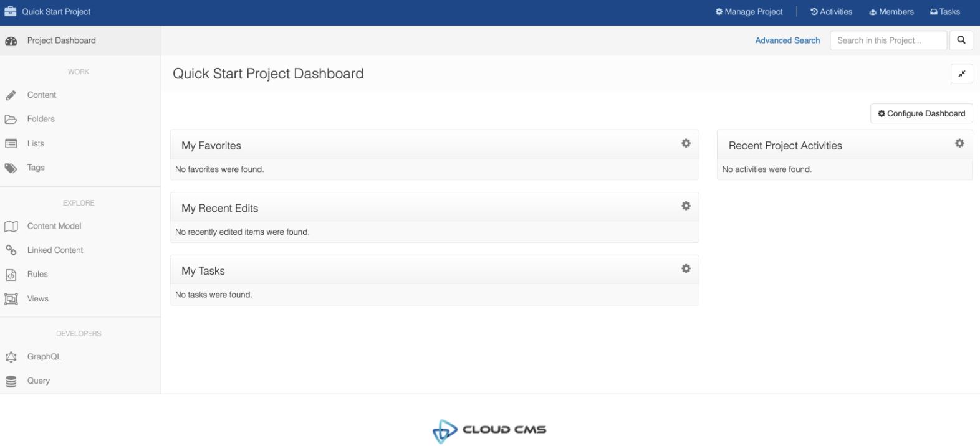Focus the Search in this Project field

click(888, 40)
